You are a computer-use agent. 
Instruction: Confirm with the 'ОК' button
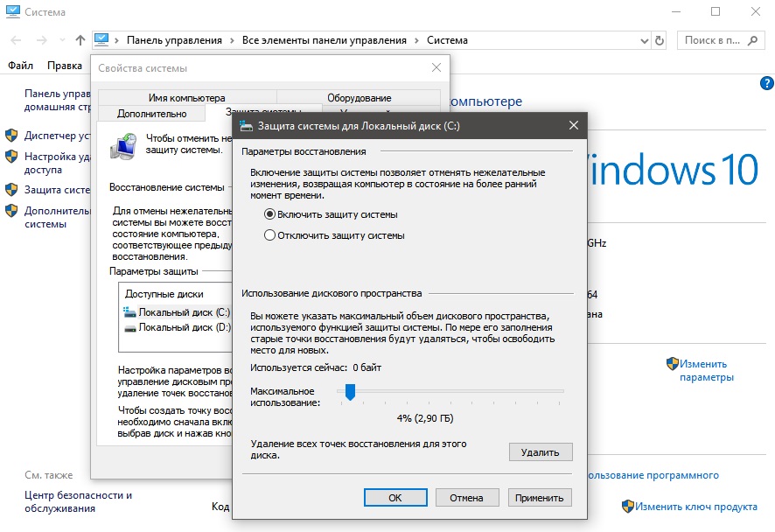(x=395, y=497)
